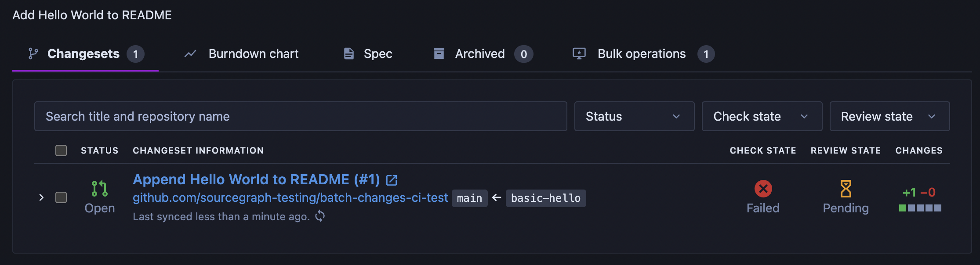Image resolution: width=980 pixels, height=265 pixels.
Task: Click the Burndown chart line icon
Action: (190, 54)
